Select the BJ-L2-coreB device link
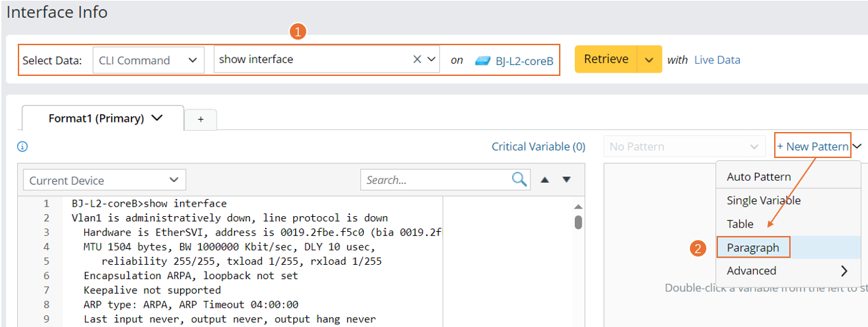 click(x=524, y=60)
